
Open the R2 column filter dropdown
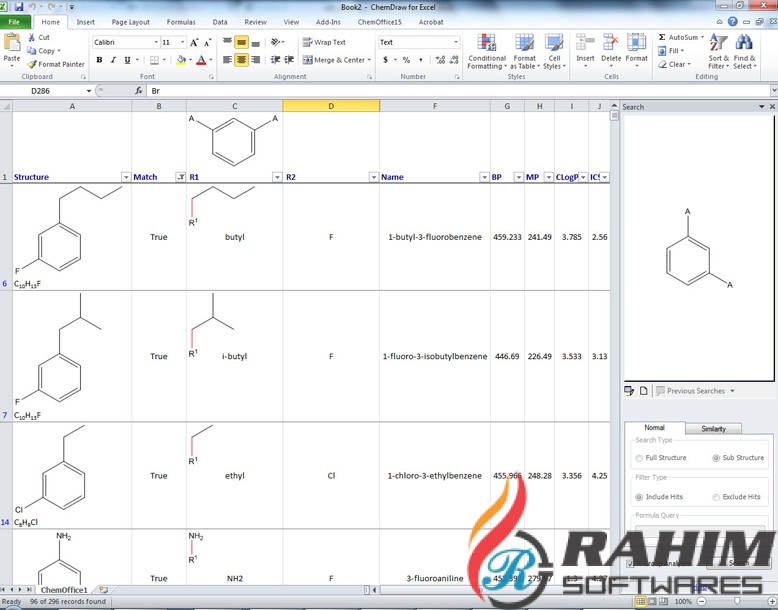(x=374, y=177)
